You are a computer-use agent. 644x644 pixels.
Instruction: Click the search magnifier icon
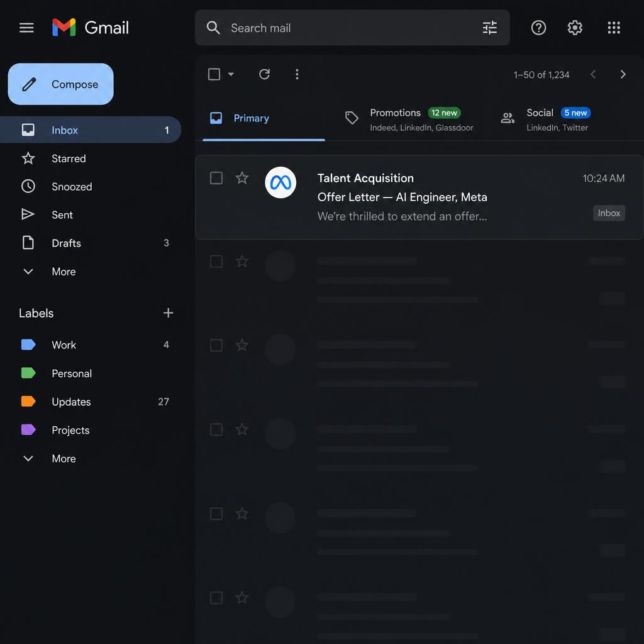213,28
